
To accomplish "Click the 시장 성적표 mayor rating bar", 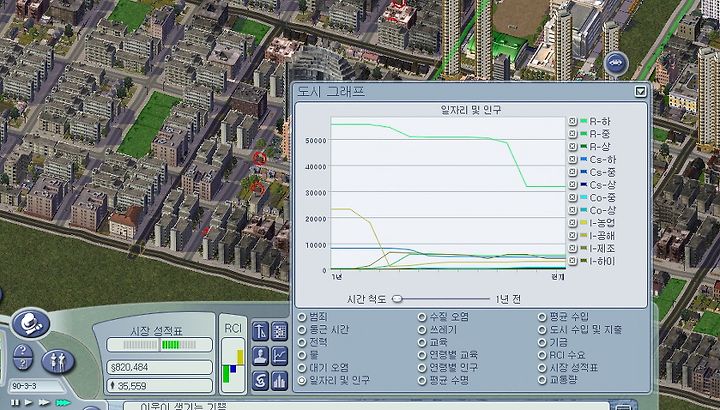I will (x=159, y=344).
